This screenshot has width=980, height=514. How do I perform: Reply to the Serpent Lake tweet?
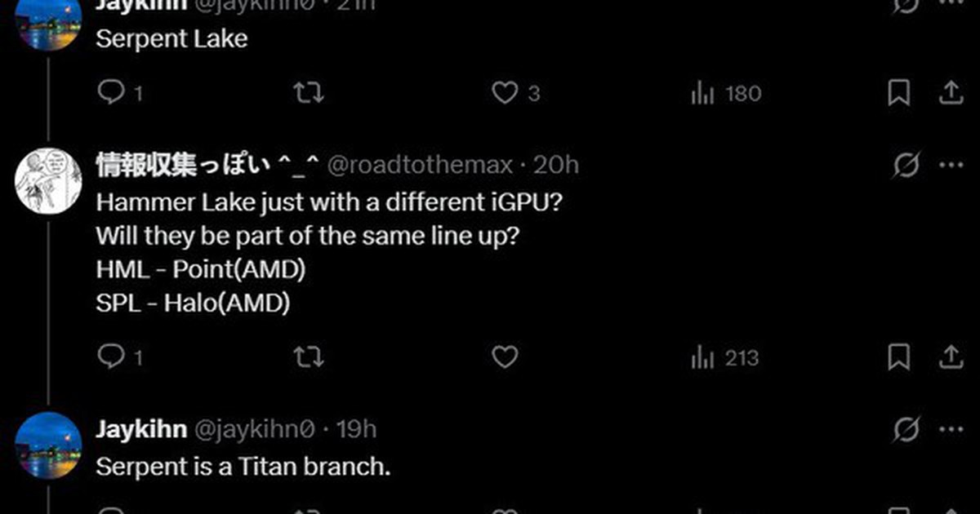pyautogui.click(x=110, y=93)
